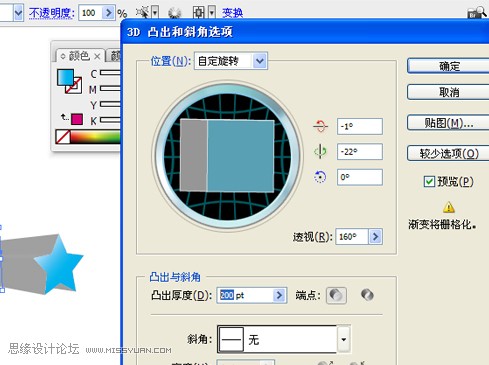Open the leftmost toolbar dropdown arrow
This screenshot has width=489, height=365.
pyautogui.click(x=18, y=13)
